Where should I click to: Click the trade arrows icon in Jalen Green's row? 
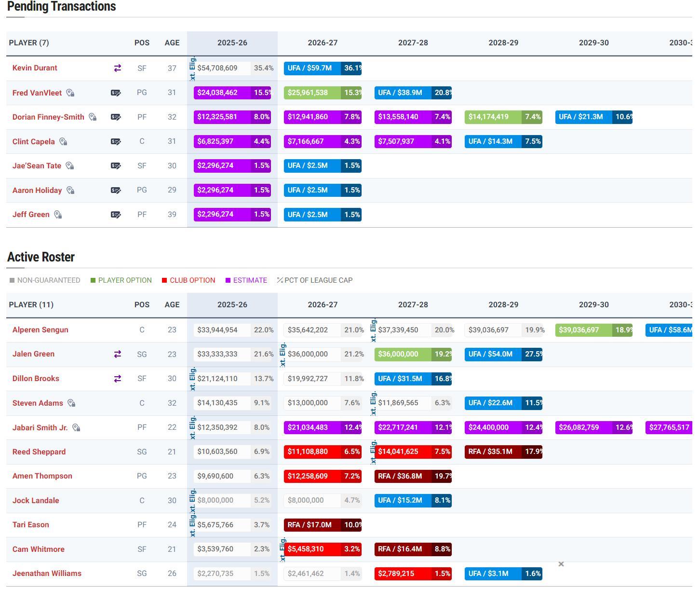point(117,355)
